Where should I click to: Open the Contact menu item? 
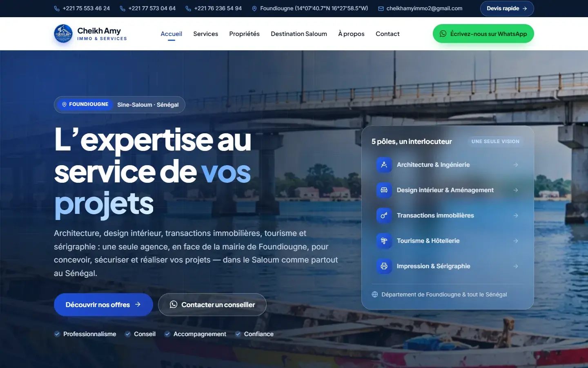(388, 34)
